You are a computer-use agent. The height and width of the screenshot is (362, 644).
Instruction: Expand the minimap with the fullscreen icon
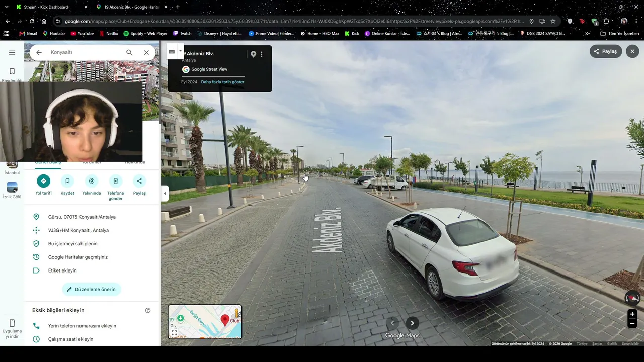pyautogui.click(x=174, y=333)
